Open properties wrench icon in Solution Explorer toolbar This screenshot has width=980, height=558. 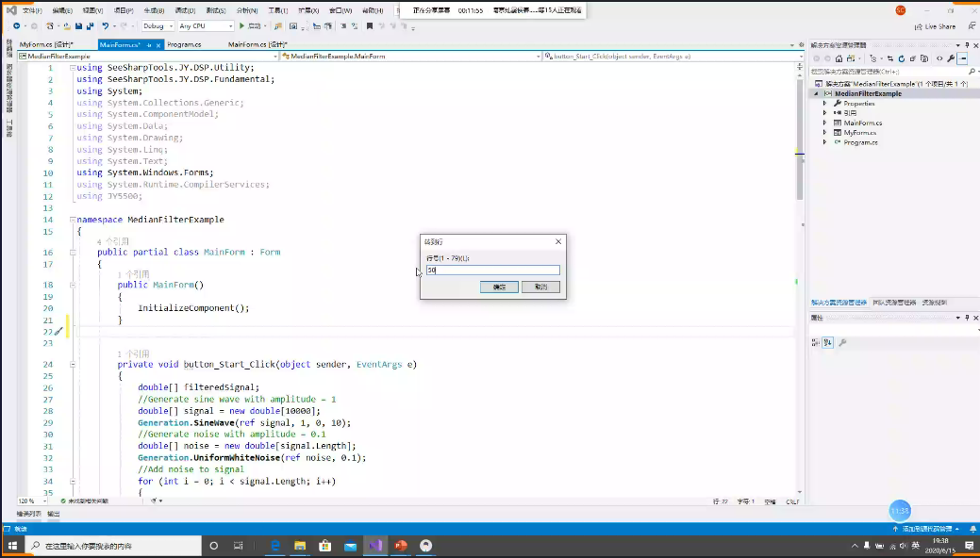pos(950,58)
